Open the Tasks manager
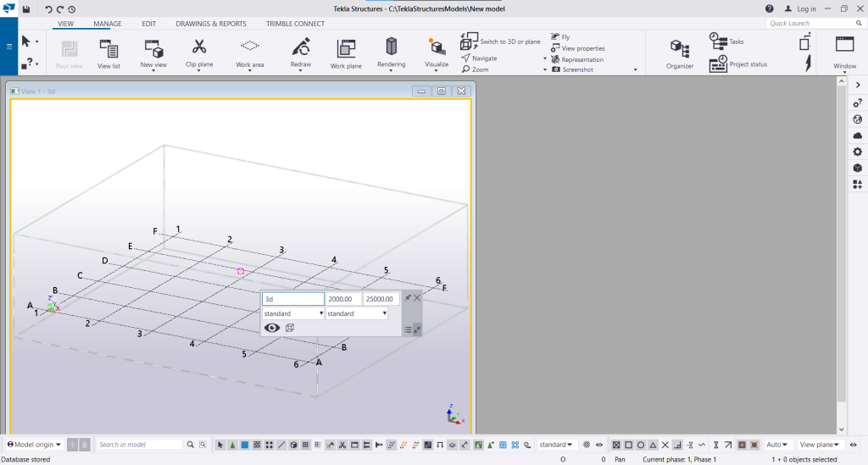 726,42
